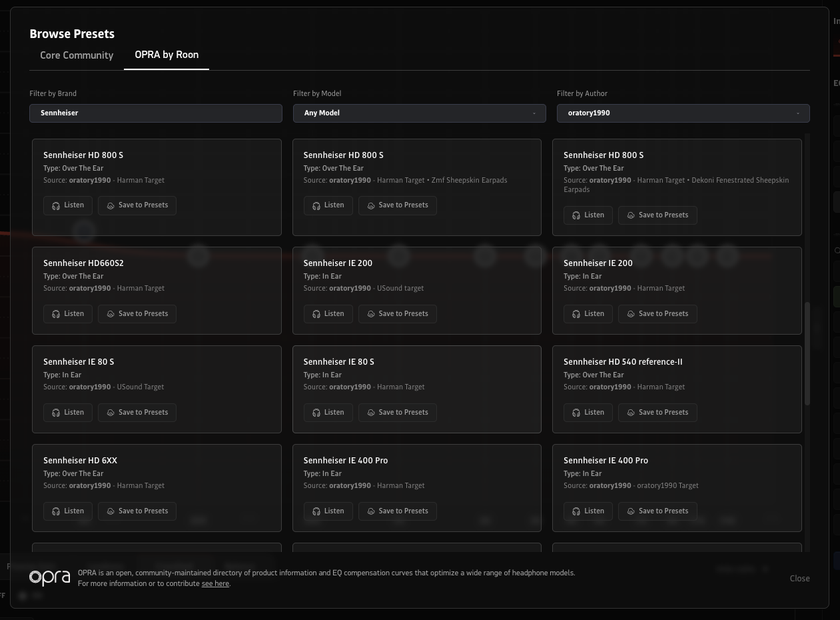Click the "Filter by Author" label

pos(582,94)
